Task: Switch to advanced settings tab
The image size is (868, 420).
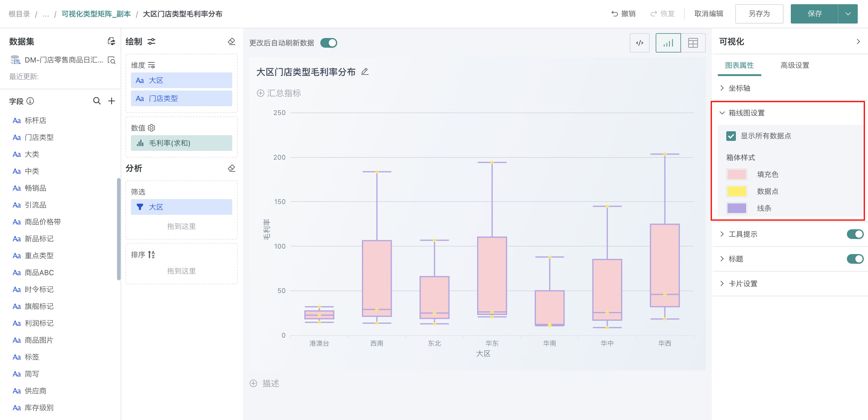Action: (794, 65)
